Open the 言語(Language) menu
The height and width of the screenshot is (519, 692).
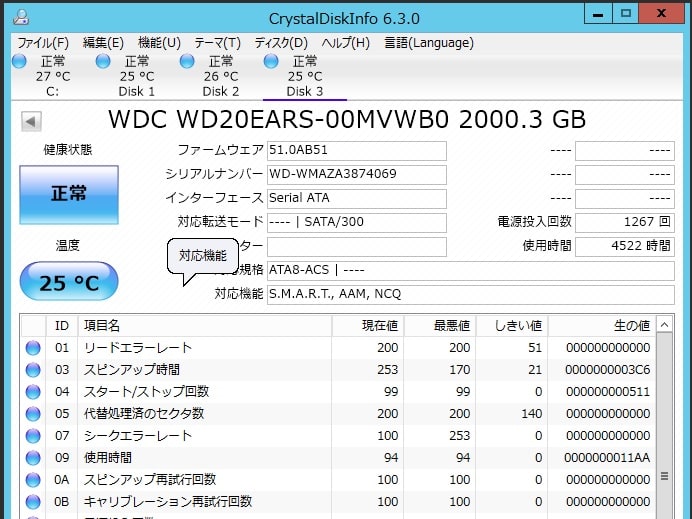click(429, 43)
